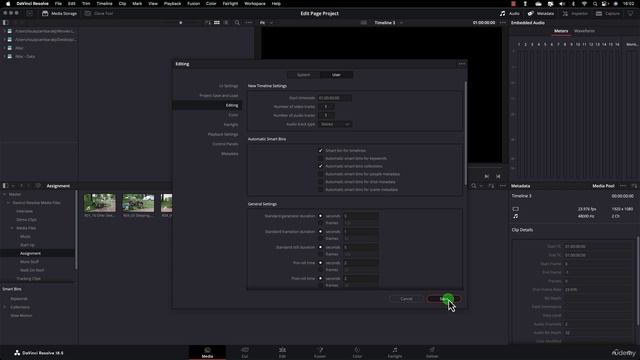Image resolution: width=640 pixels, height=360 pixels.
Task: Enable smart bins for scene metadata
Action: 320,189
